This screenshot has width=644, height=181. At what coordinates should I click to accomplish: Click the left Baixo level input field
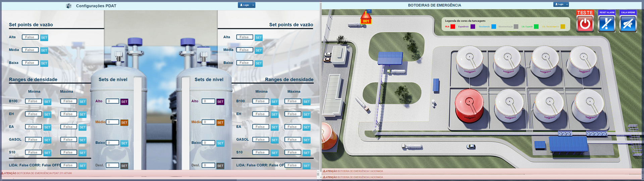112,143
